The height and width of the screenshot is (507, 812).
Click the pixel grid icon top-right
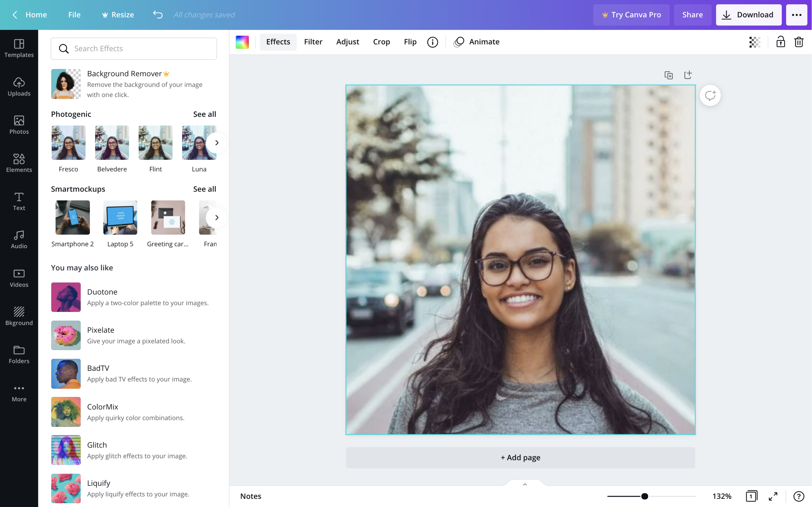click(754, 41)
